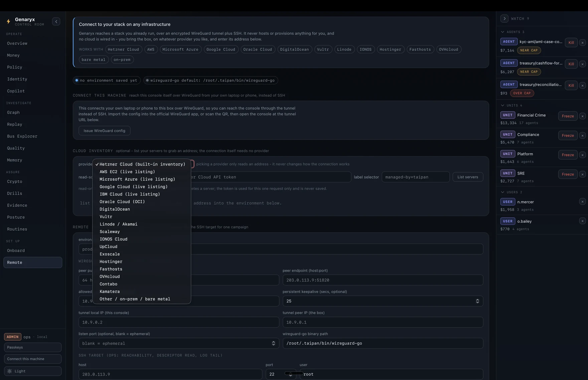
Task: Choose Oracle Cloud (OCI) provider
Action: 142,202
